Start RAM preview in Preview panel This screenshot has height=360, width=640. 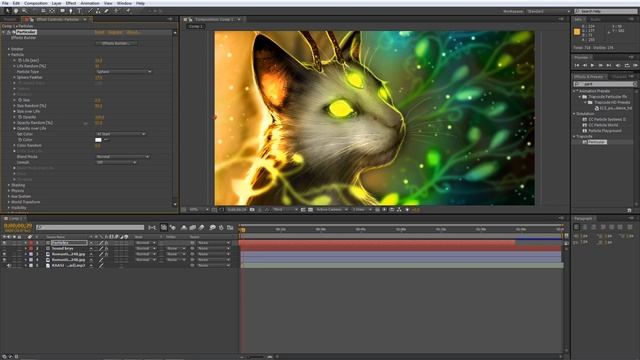[636, 65]
